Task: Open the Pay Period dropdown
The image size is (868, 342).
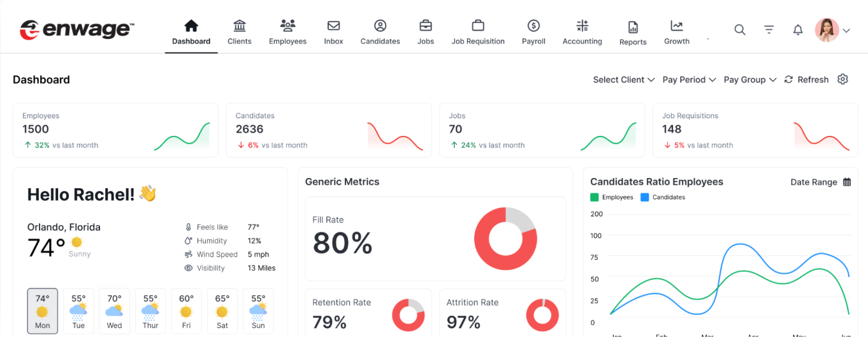Action: tap(689, 80)
